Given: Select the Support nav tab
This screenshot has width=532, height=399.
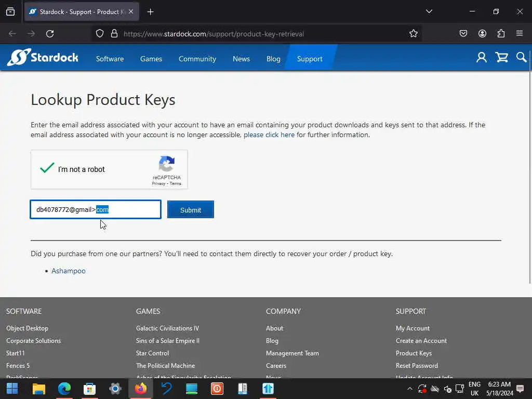Looking at the screenshot, I should click(x=310, y=59).
